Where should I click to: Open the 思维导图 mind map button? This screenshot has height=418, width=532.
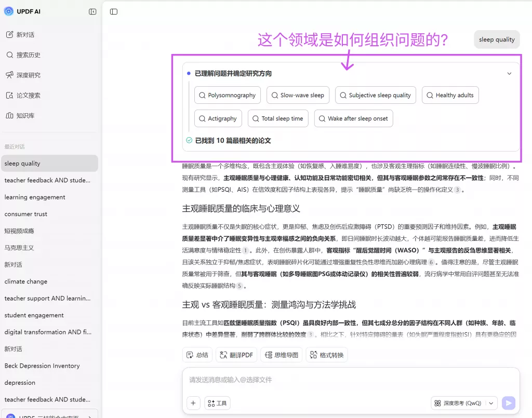point(281,355)
